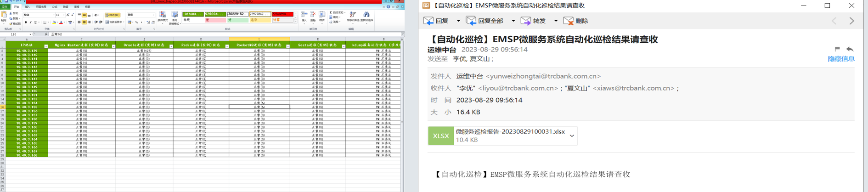Click Delete button in mail window

coord(575,21)
